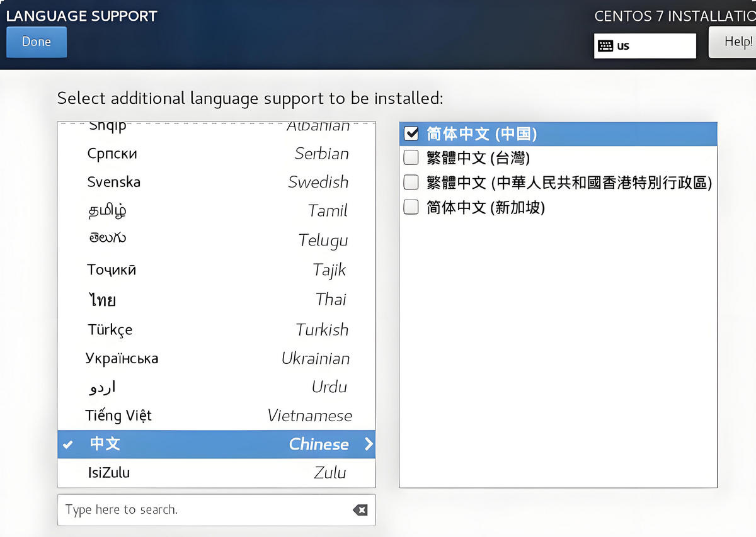Check 繁體中文 Hong Kong locale checkbox
The height and width of the screenshot is (537, 756).
tap(411, 183)
